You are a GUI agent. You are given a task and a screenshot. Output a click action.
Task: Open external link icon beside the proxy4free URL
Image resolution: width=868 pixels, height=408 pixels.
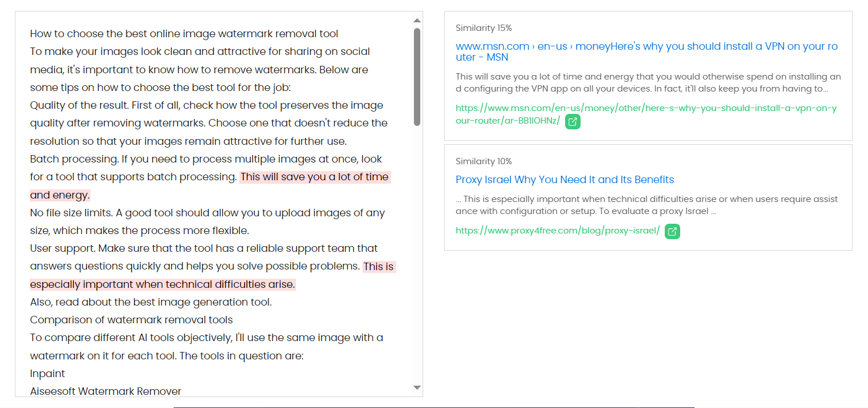click(x=672, y=231)
